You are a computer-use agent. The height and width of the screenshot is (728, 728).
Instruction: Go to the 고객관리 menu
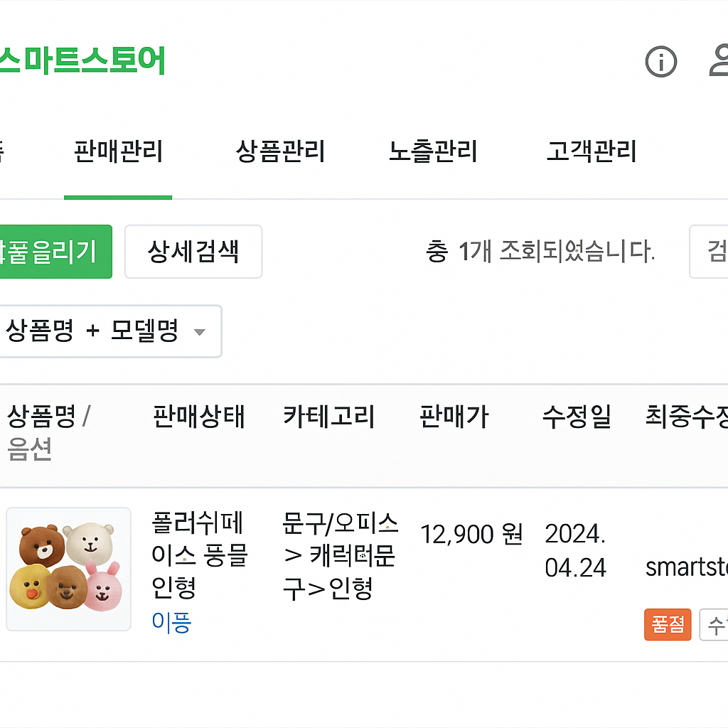click(590, 151)
